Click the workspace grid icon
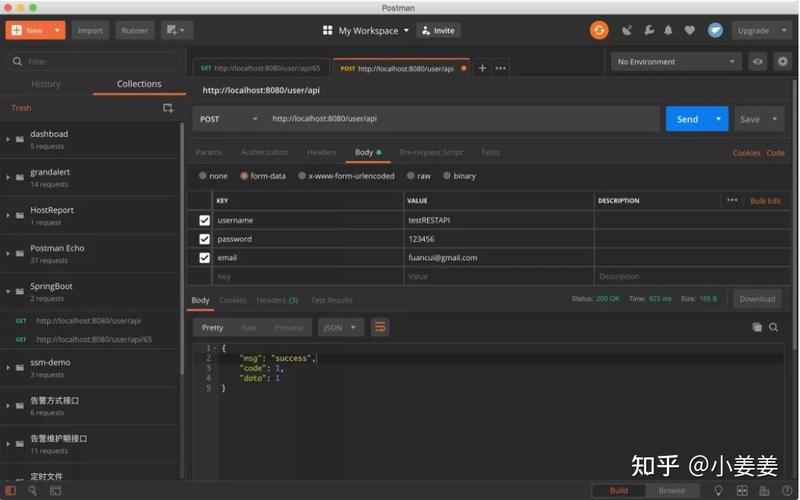This screenshot has height=500, width=800. 328,31
